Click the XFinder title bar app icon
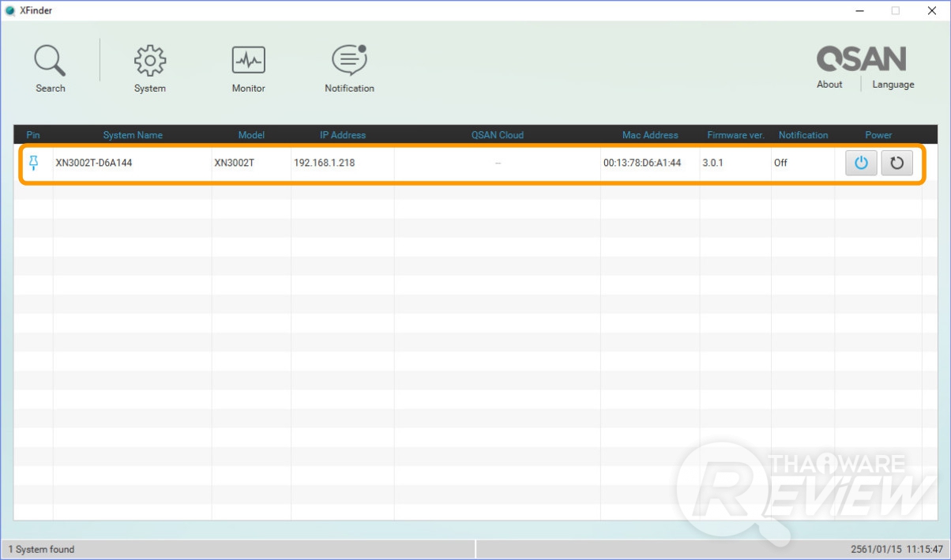 [x=10, y=11]
